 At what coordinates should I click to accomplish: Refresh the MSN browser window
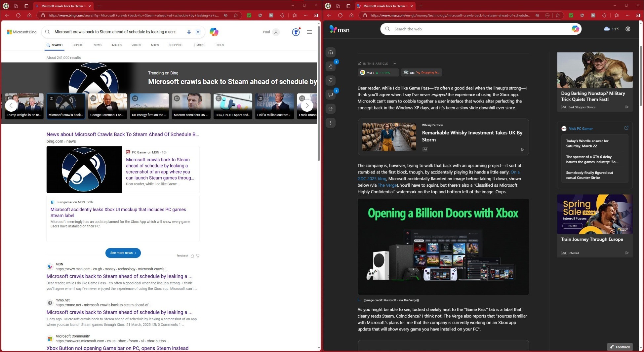[340, 15]
